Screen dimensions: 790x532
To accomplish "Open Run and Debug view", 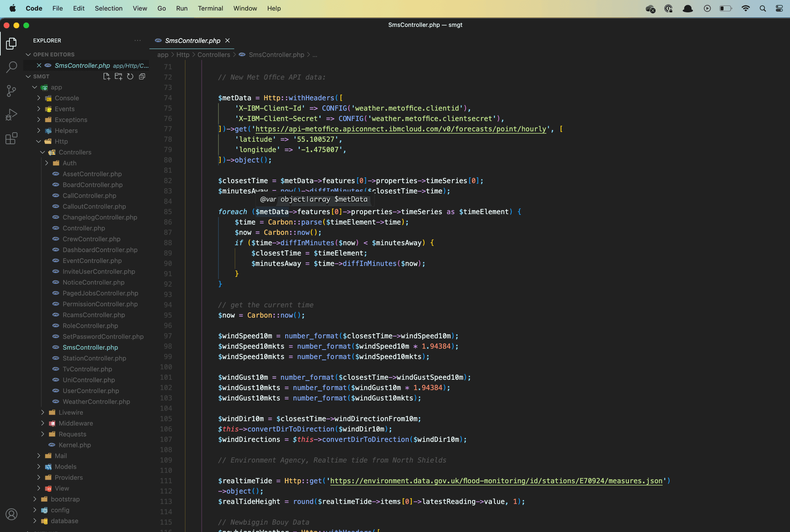I will click(x=11, y=115).
